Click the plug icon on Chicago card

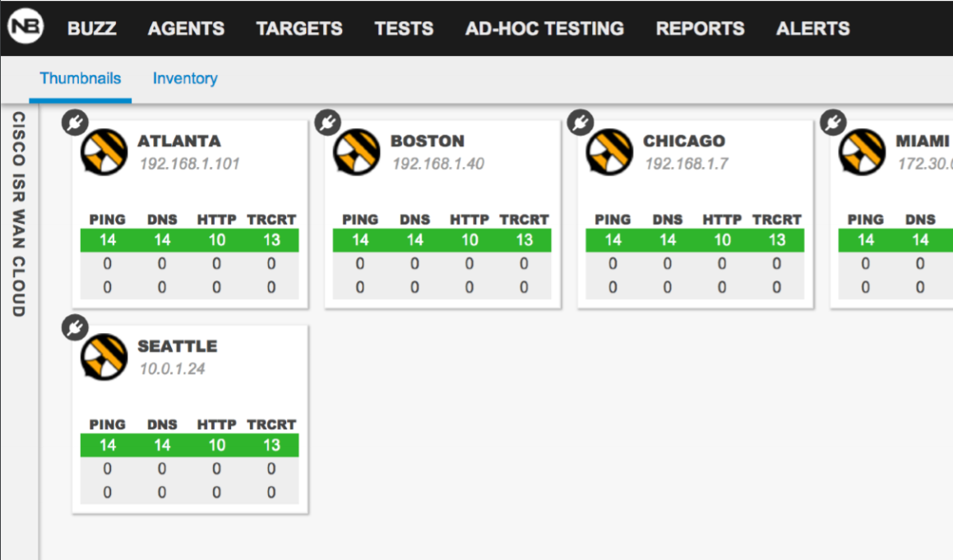point(581,123)
